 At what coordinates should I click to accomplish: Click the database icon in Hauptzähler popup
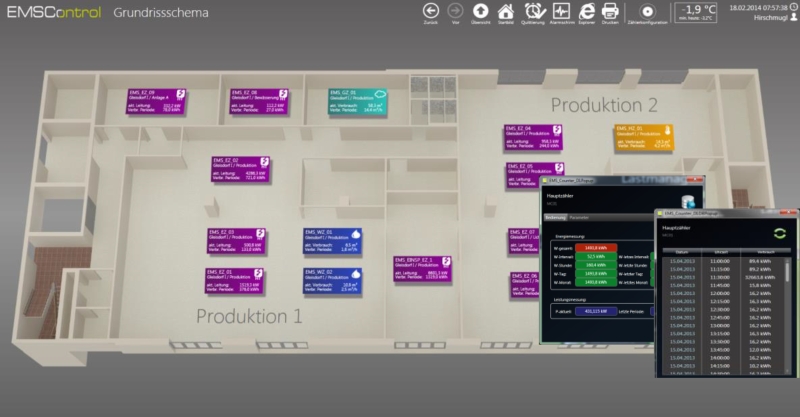[x=689, y=202]
